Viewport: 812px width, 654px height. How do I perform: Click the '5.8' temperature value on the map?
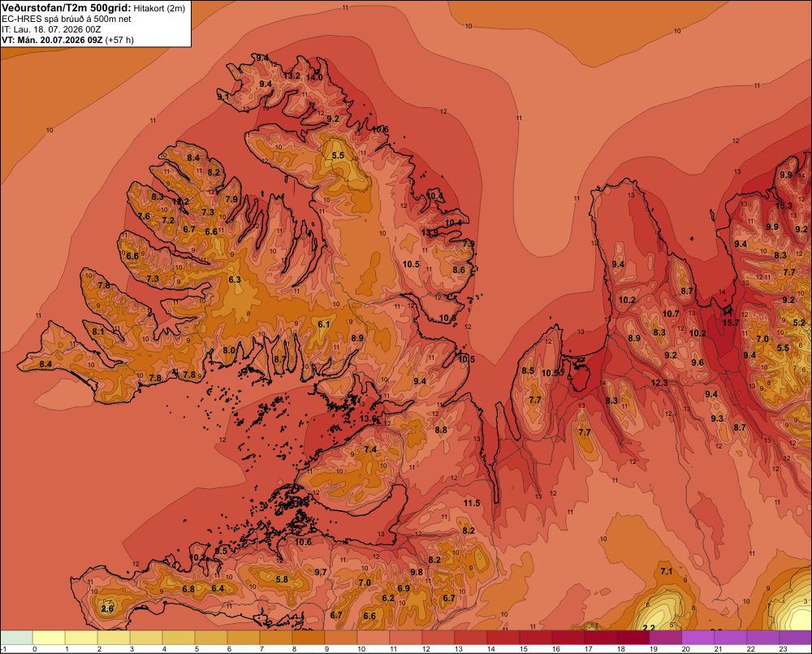282,579
